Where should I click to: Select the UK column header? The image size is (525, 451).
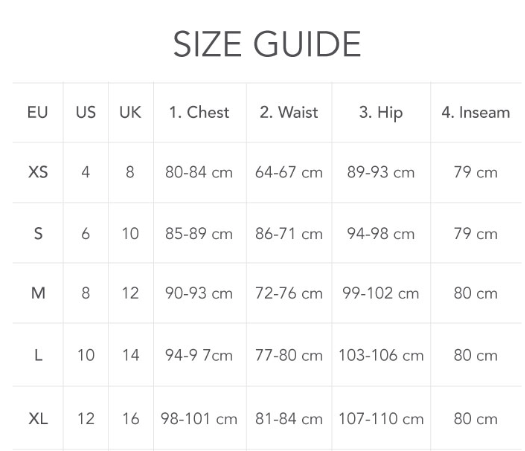point(130,112)
